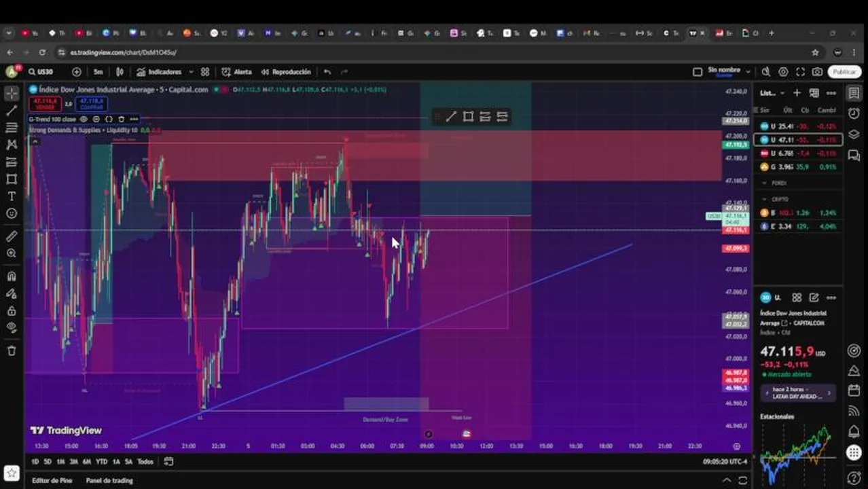868x489 pixels.
Task: Select the YTD time range
Action: 101,461
